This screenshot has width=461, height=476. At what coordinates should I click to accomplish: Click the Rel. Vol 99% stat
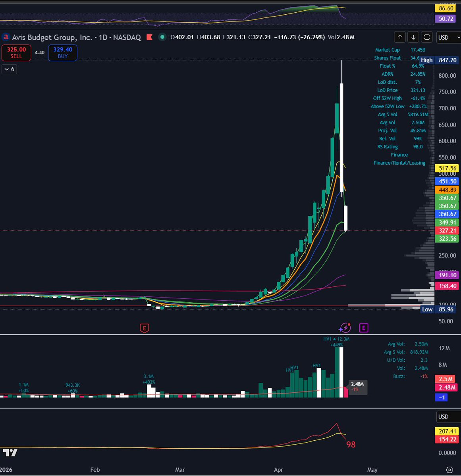[401, 138]
